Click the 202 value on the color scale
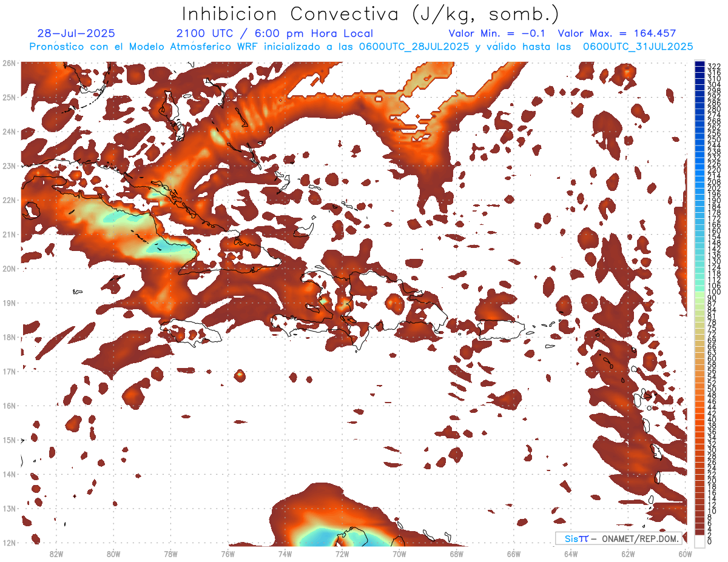The width and height of the screenshot is (728, 562). click(714, 188)
